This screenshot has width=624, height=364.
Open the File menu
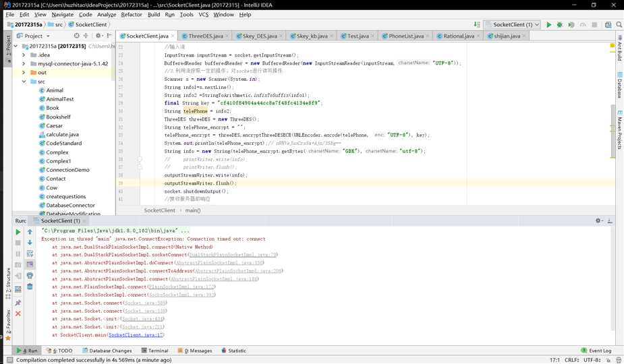[x=10, y=14]
